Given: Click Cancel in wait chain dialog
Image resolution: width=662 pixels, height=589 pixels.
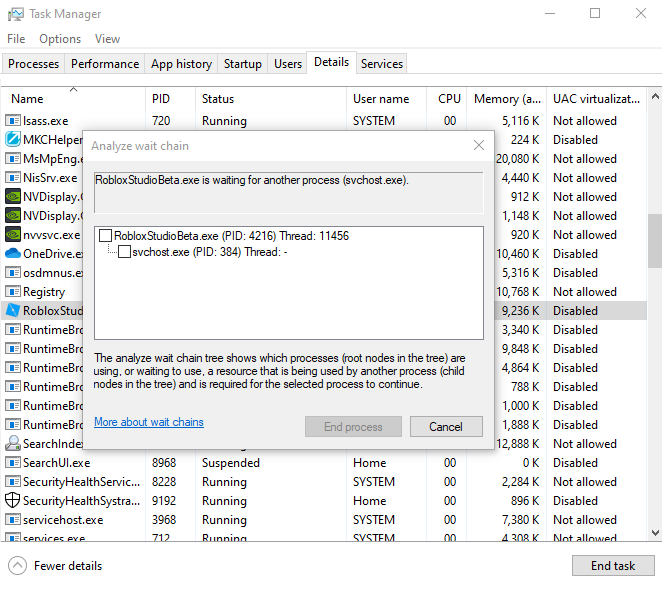Looking at the screenshot, I should 446,426.
